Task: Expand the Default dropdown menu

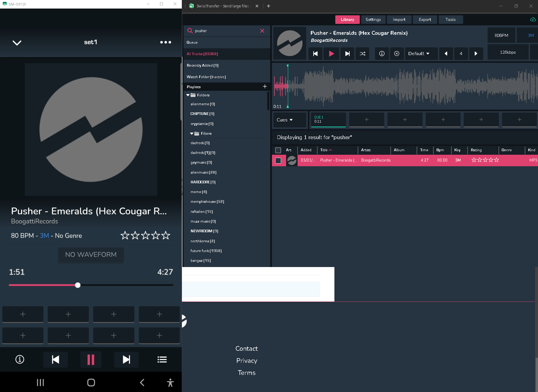Action: tap(419, 54)
